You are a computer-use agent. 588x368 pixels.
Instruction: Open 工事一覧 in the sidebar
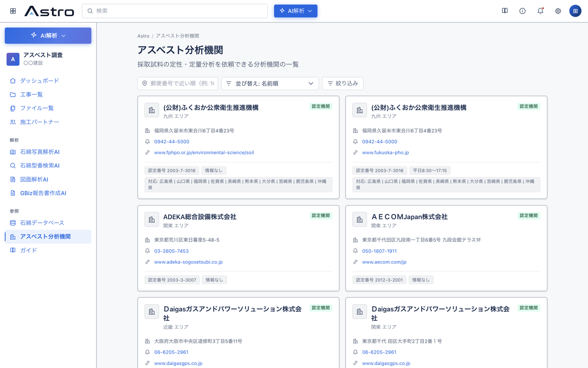coord(48,94)
